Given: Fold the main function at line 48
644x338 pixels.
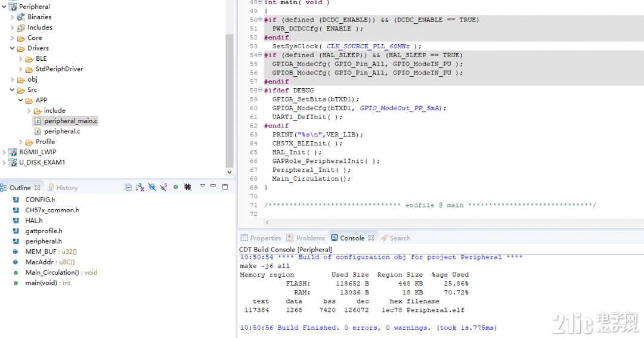Looking at the screenshot, I should [260, 2].
